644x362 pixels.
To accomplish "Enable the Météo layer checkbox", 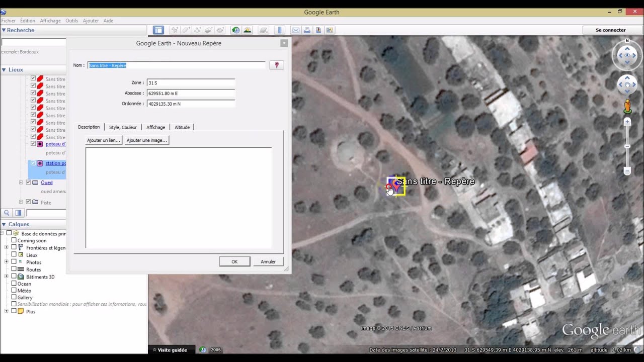I will (14, 291).
